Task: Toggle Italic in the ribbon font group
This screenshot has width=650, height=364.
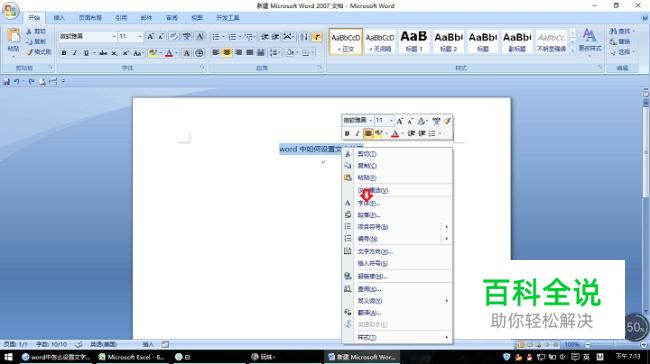Action: tap(75, 53)
